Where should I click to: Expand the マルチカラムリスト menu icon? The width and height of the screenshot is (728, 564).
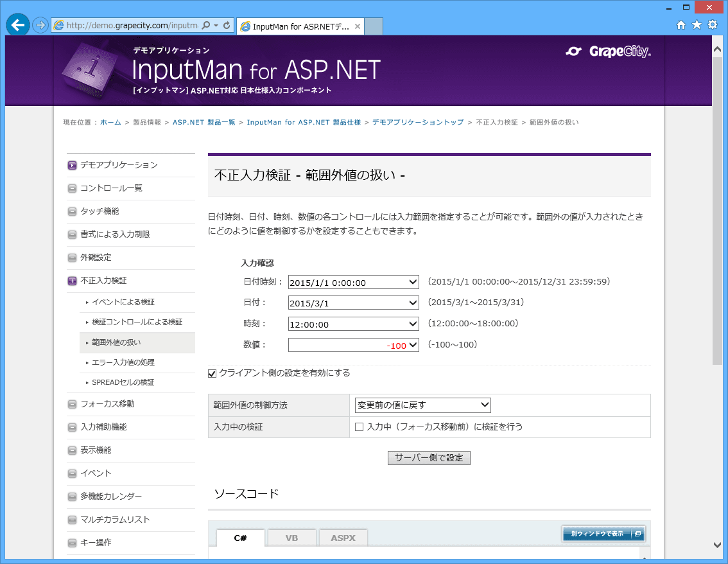72,520
